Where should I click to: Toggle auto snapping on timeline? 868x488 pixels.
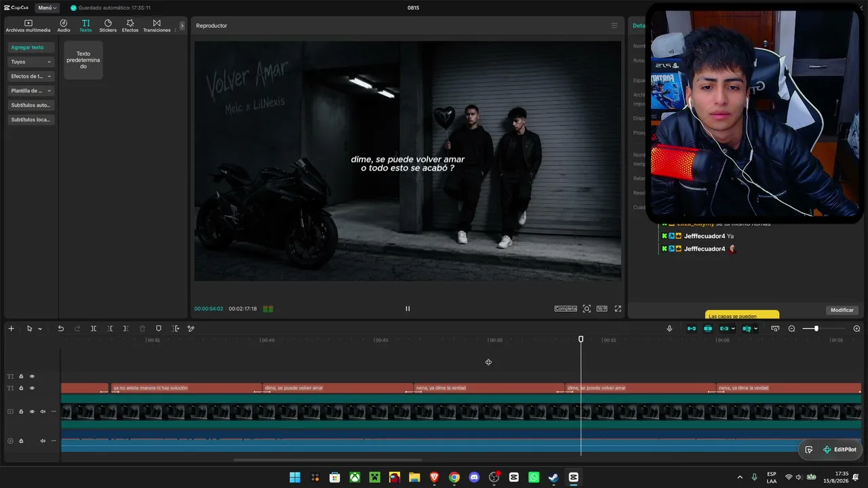click(x=708, y=329)
